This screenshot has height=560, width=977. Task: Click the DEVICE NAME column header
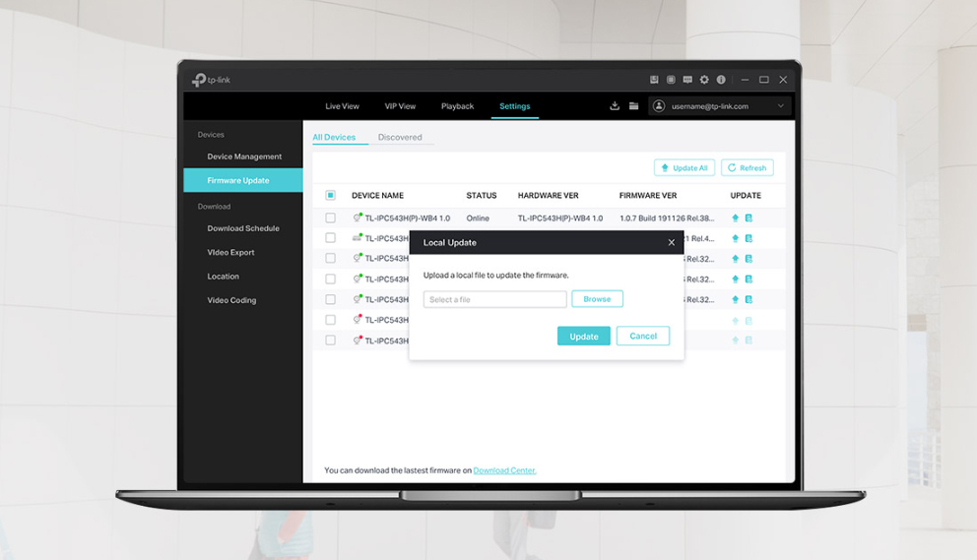pos(377,196)
